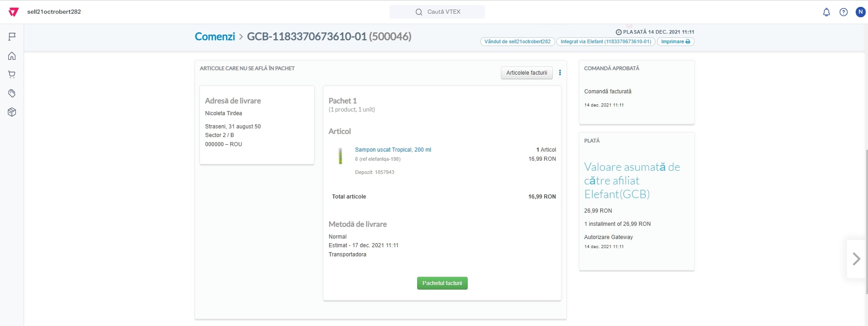Click the Articolele facturii button
868x326 pixels.
526,73
